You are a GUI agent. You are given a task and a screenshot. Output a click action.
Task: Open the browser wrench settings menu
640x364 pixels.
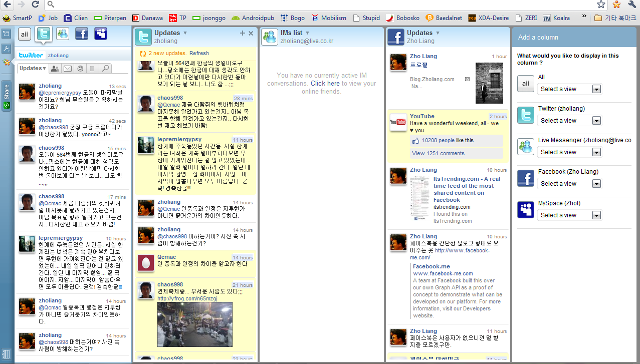pos(631,5)
